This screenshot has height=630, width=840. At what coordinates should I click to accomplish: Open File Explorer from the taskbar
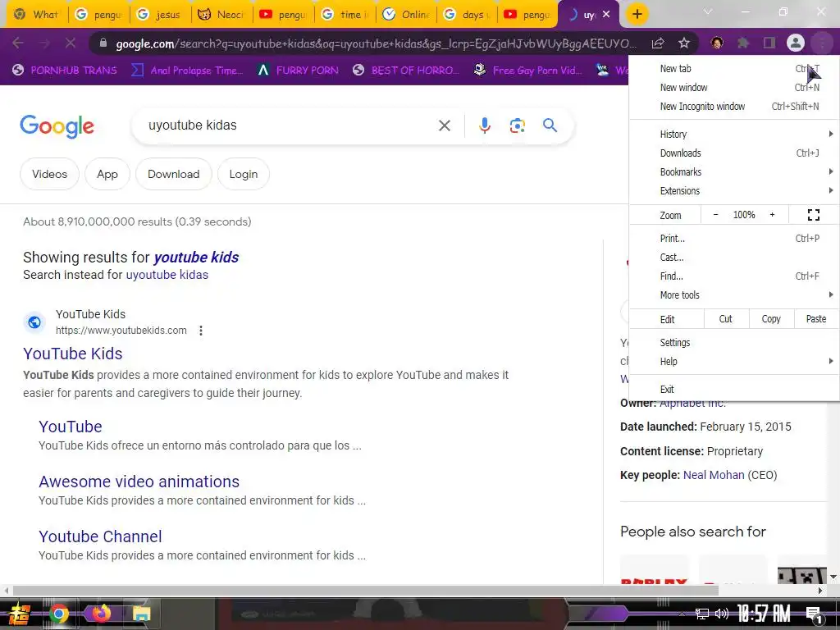[x=141, y=614]
